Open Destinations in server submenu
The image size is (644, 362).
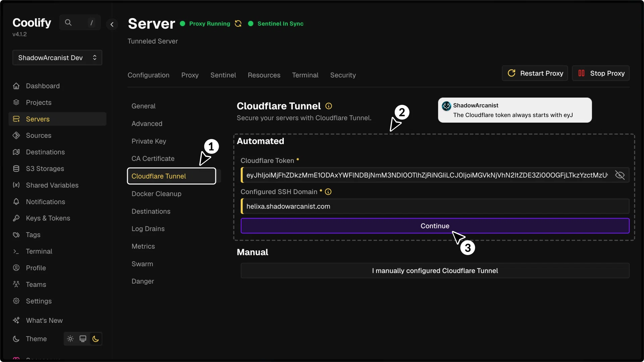[151, 211]
